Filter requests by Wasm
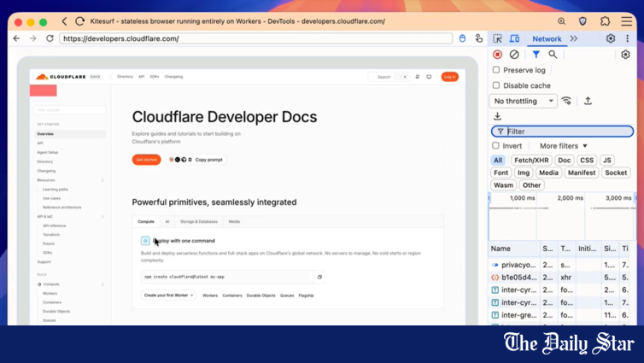Image resolution: width=644 pixels, height=363 pixels. (x=503, y=184)
